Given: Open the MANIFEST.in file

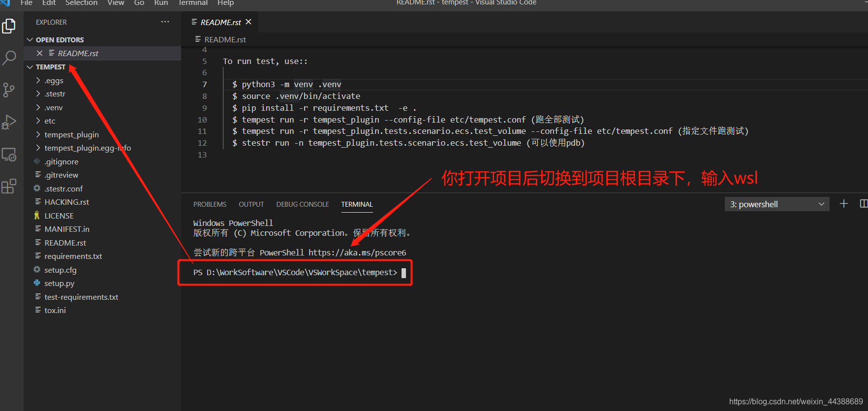Looking at the screenshot, I should coord(67,229).
